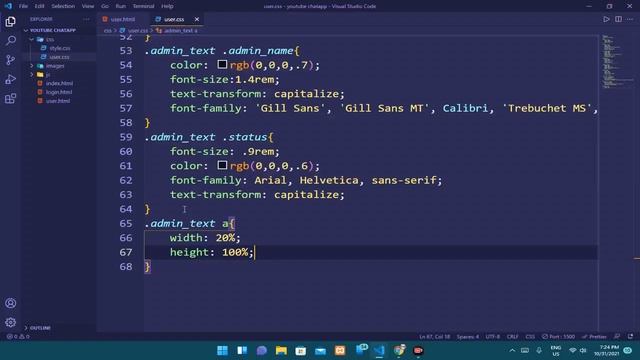The width and height of the screenshot is (640, 360).
Task: Open the View menu
Action: click(88, 6)
